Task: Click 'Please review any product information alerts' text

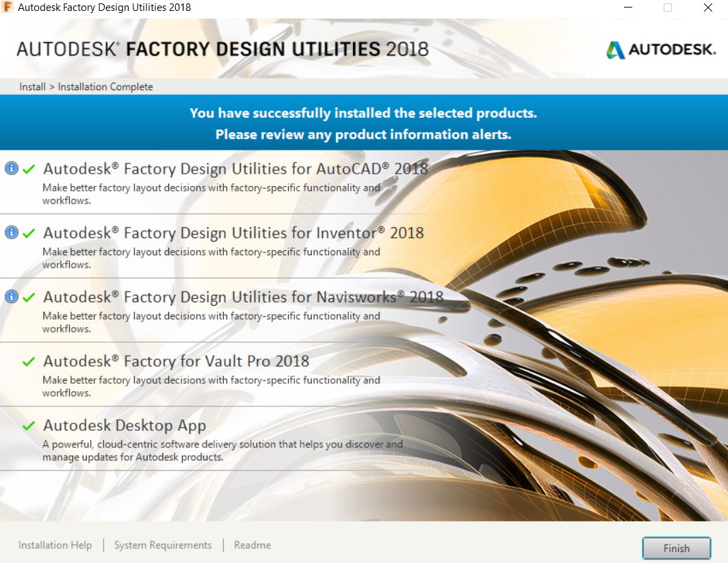Action: coord(363,135)
